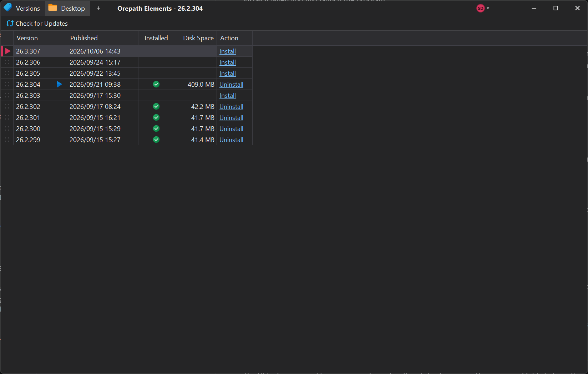
Task: Uninstall version 26.2.302
Action: click(231, 106)
